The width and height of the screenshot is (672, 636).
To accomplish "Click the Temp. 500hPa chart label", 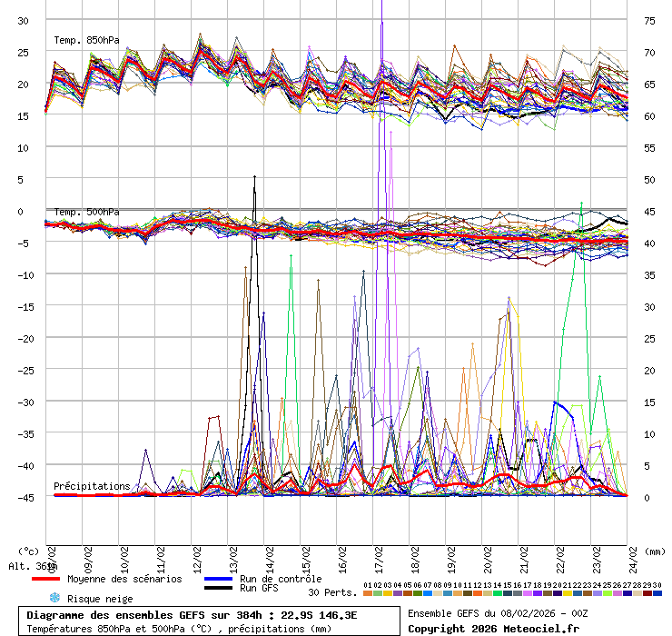I will [x=86, y=212].
